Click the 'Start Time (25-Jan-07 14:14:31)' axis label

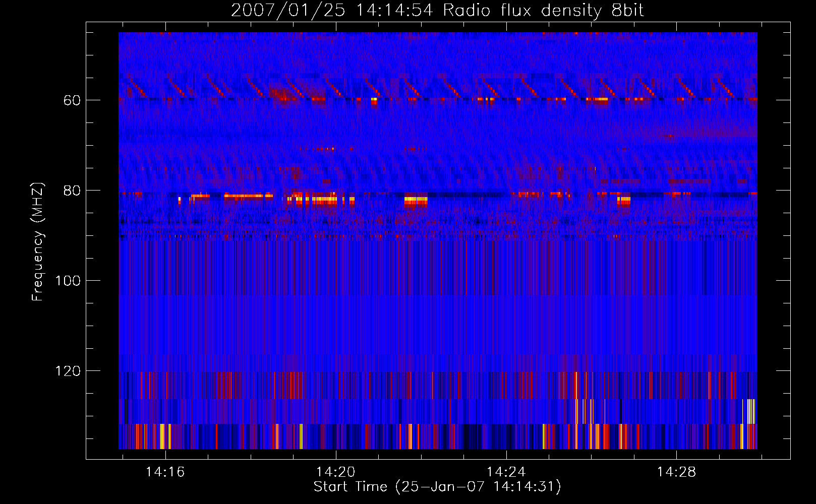click(437, 487)
